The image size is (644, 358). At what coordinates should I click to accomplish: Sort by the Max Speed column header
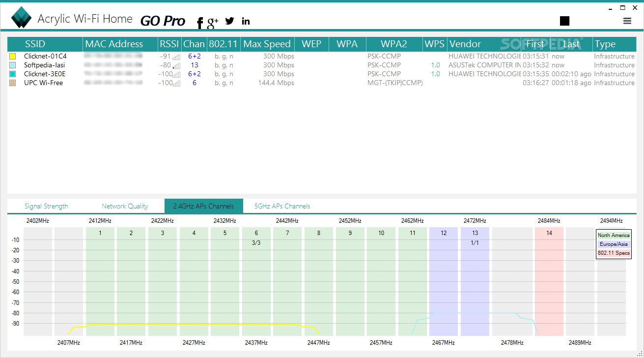coord(267,44)
